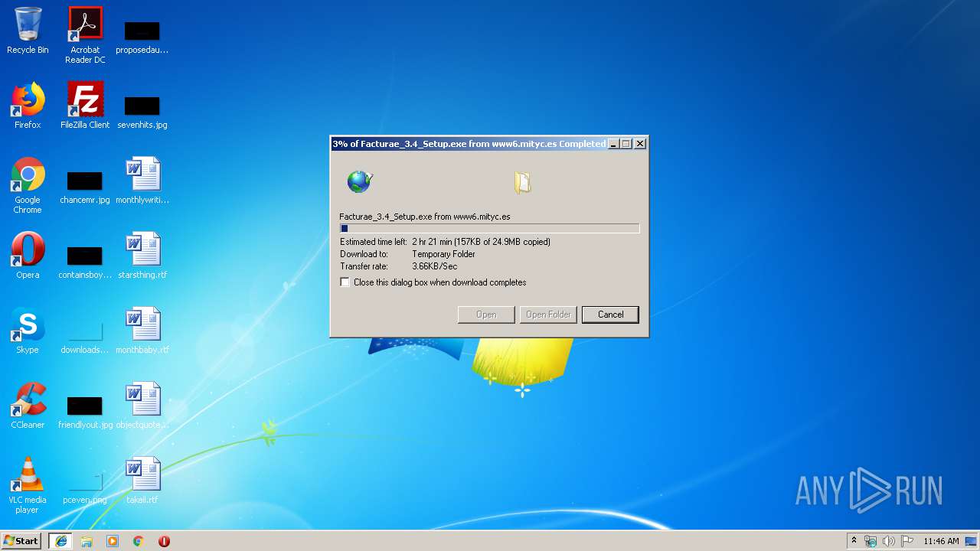Screen dimensions: 980x551
Task: Select containsboy... desktop file
Action: click(85, 262)
